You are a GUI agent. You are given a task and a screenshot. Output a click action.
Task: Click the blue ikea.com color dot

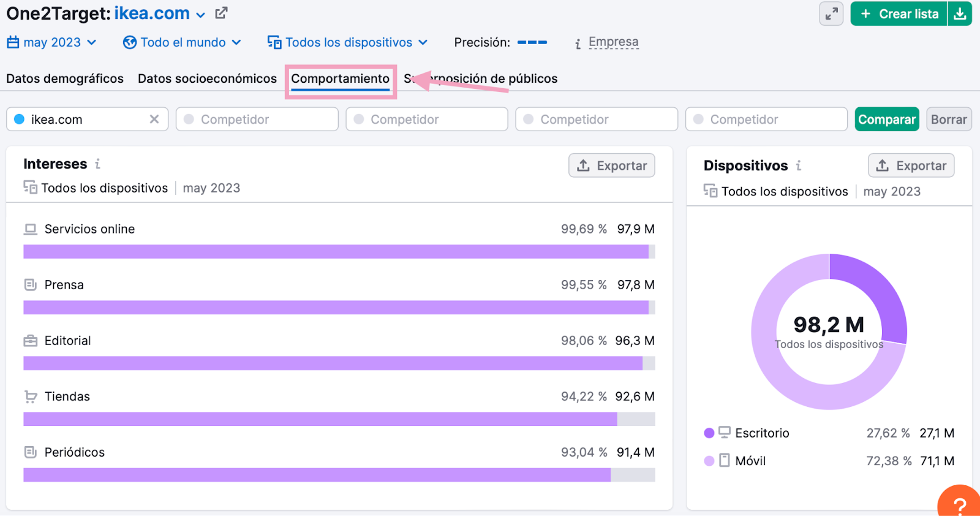(x=19, y=119)
